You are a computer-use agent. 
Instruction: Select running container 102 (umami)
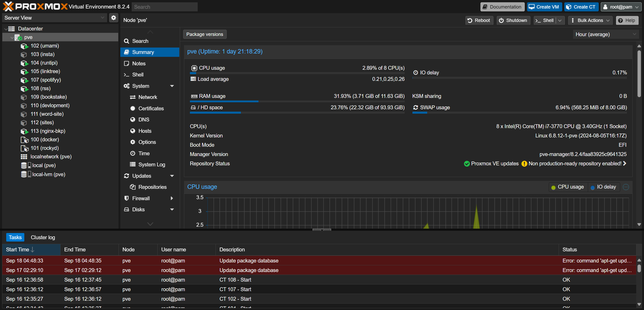pos(45,46)
